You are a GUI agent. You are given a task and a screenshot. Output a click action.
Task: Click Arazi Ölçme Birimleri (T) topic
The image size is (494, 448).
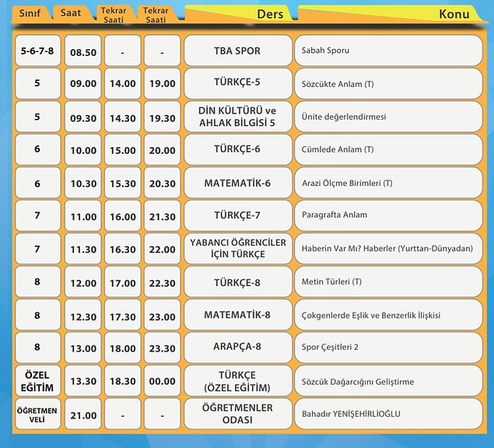click(x=388, y=183)
